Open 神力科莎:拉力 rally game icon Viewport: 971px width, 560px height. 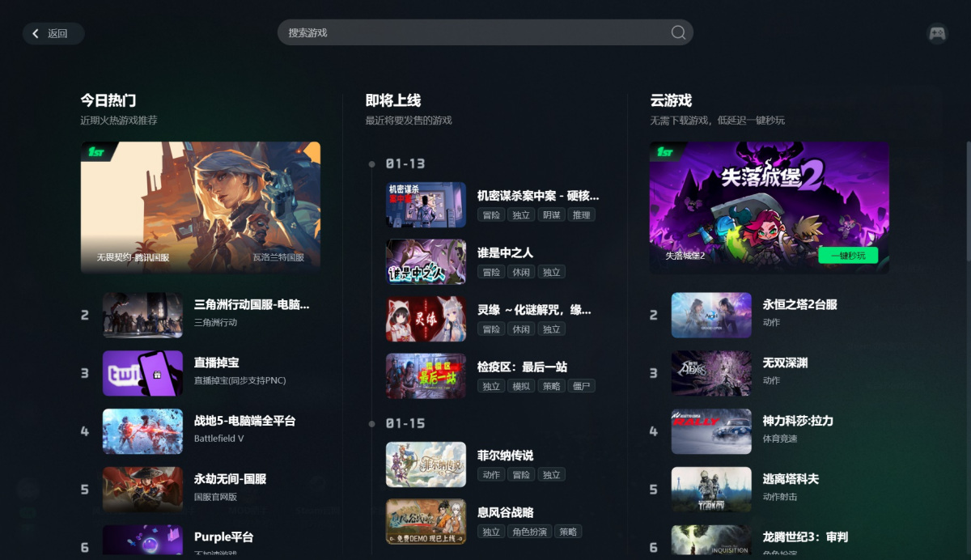pos(711,431)
